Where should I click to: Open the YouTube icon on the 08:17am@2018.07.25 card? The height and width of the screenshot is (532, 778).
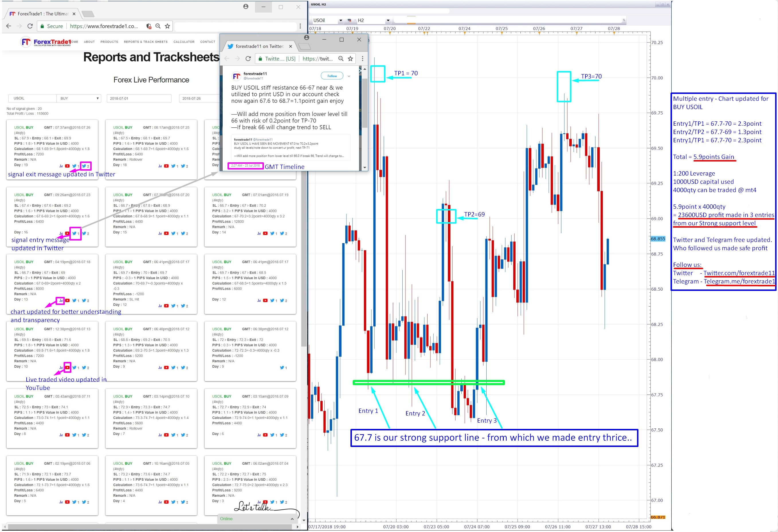[x=166, y=166]
